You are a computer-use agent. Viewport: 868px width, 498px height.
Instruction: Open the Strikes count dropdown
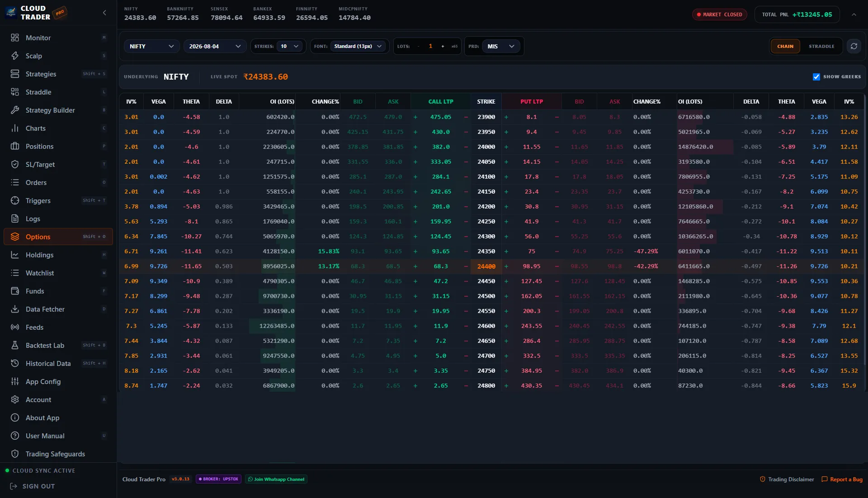(290, 46)
